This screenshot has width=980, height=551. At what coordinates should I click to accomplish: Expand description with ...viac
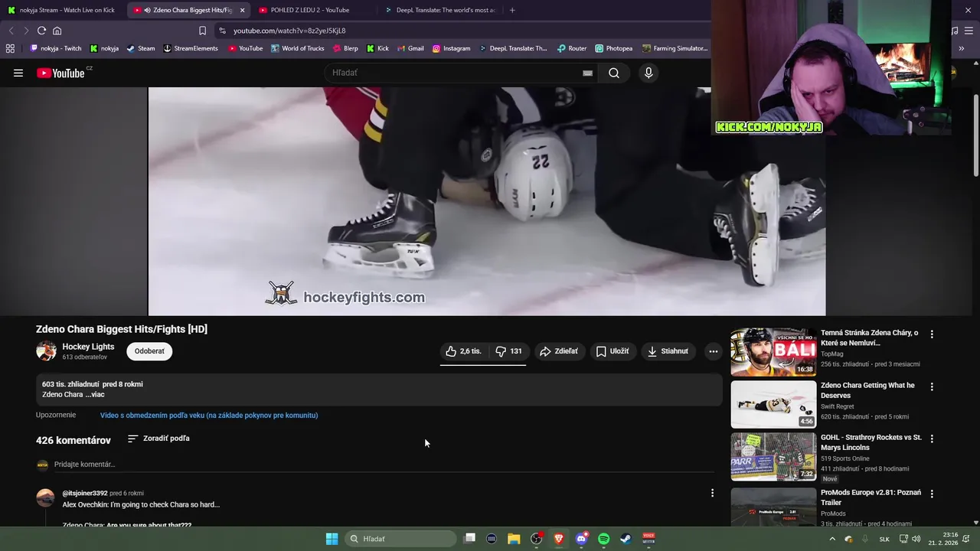95,395
